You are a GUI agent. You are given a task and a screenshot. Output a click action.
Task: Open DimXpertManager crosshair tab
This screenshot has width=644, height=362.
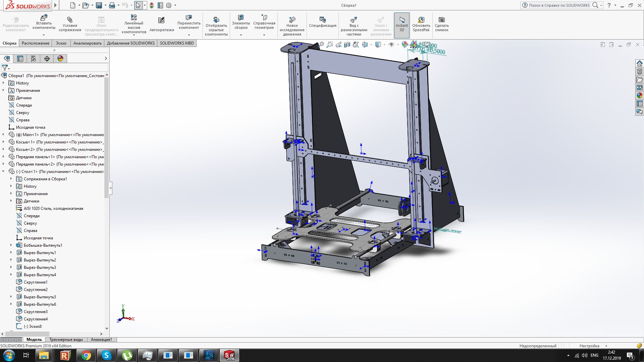(47, 59)
